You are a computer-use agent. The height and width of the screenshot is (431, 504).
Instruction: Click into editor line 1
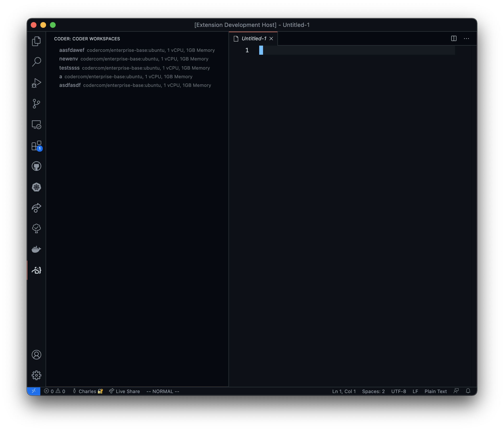pyautogui.click(x=357, y=50)
